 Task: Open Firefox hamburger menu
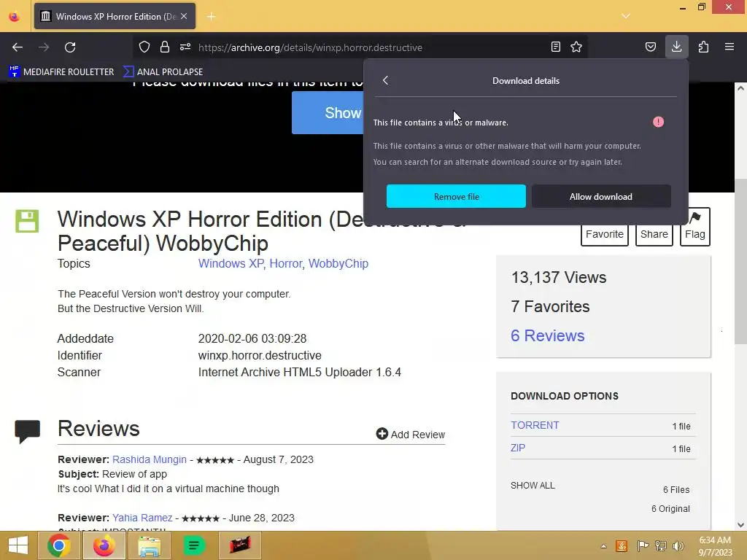pyautogui.click(x=729, y=47)
